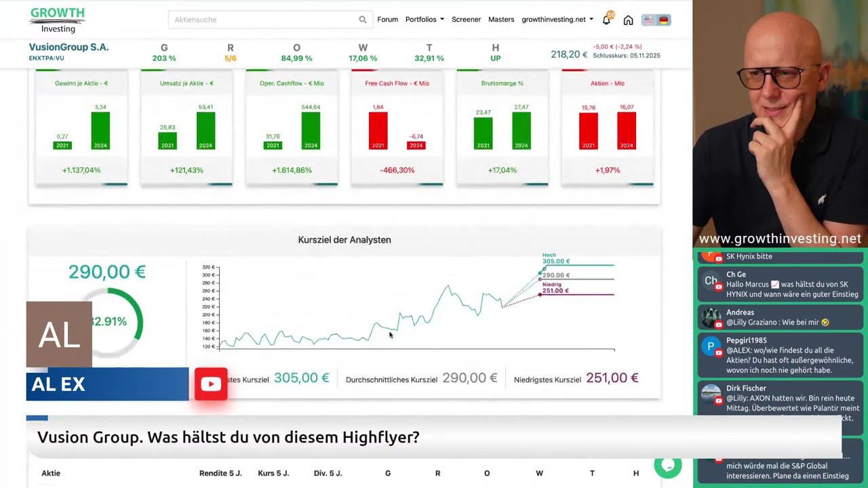Viewport: 868px width, 488px height.
Task: Click the Hoch 305.00 € target line label
Action: tap(555, 259)
